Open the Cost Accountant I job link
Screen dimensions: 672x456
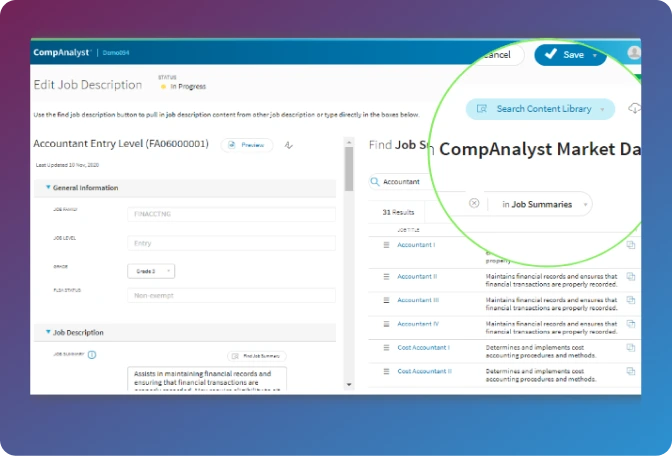point(423,348)
